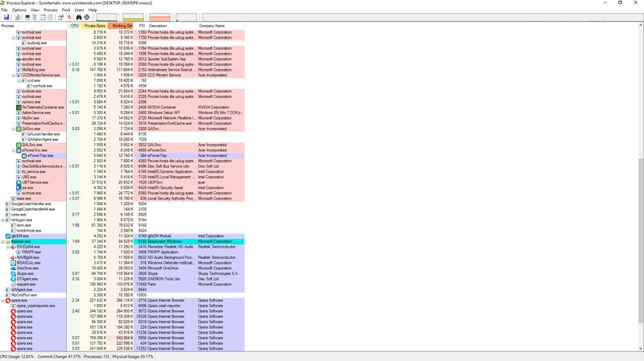
Task: Sort by the Process column header
Action: (33, 26)
